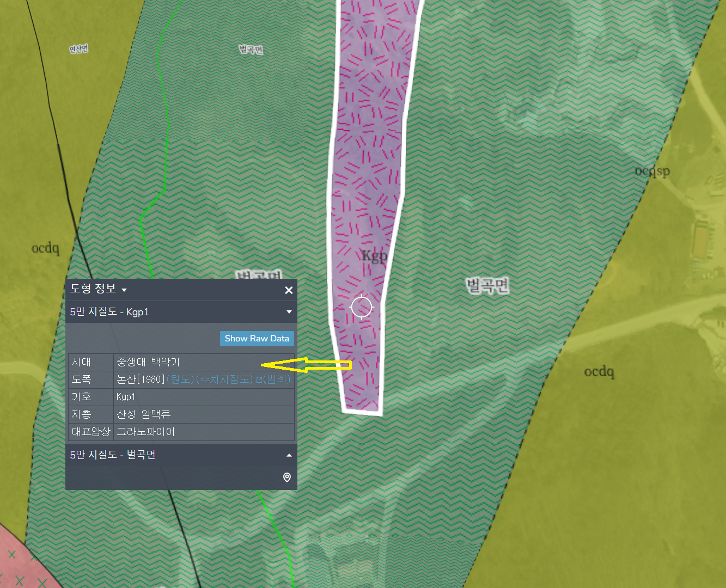Click the Show Raw Data button
Image resolution: width=726 pixels, height=588 pixels.
[257, 339]
